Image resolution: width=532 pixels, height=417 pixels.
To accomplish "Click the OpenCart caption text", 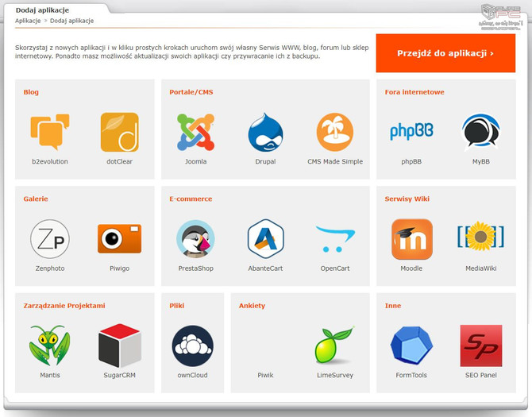I will [x=335, y=268].
